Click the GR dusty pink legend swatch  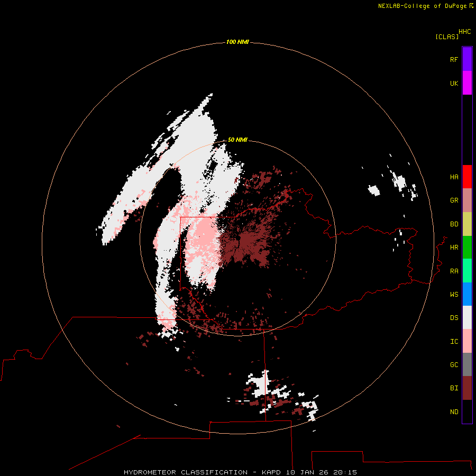click(467, 200)
